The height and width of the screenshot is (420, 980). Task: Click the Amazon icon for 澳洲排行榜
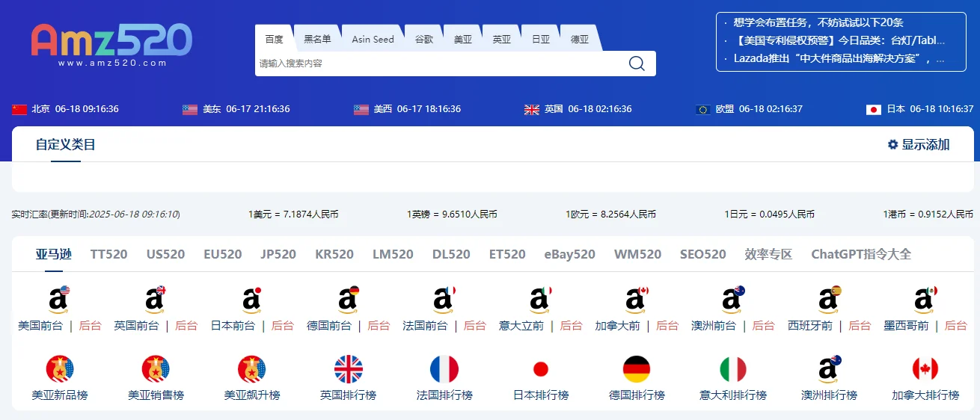pos(829,368)
